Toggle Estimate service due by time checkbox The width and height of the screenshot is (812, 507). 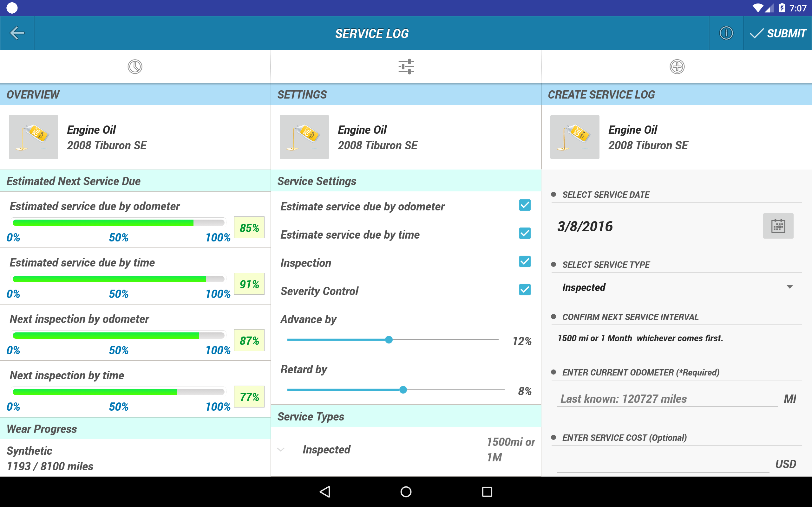[525, 234]
